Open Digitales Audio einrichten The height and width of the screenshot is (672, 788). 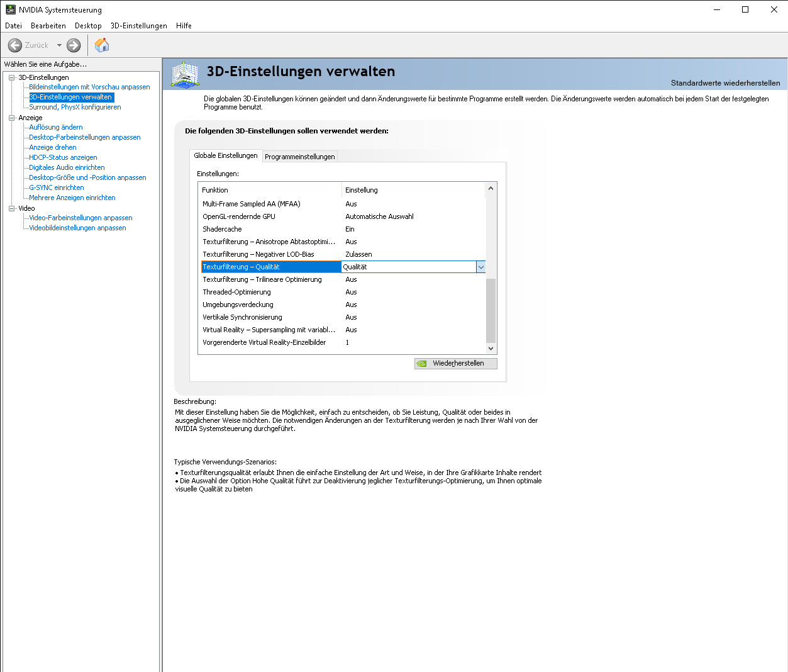67,167
